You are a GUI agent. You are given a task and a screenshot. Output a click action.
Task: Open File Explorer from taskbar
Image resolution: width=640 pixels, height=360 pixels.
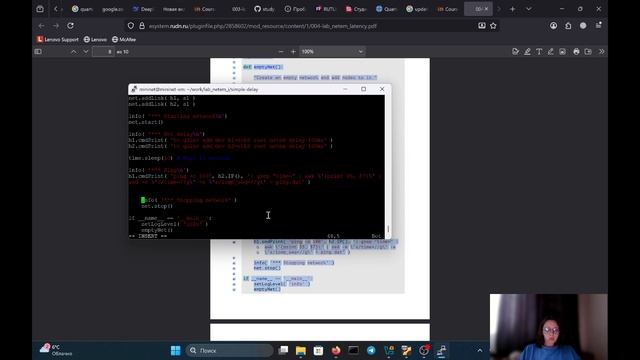(x=301, y=350)
